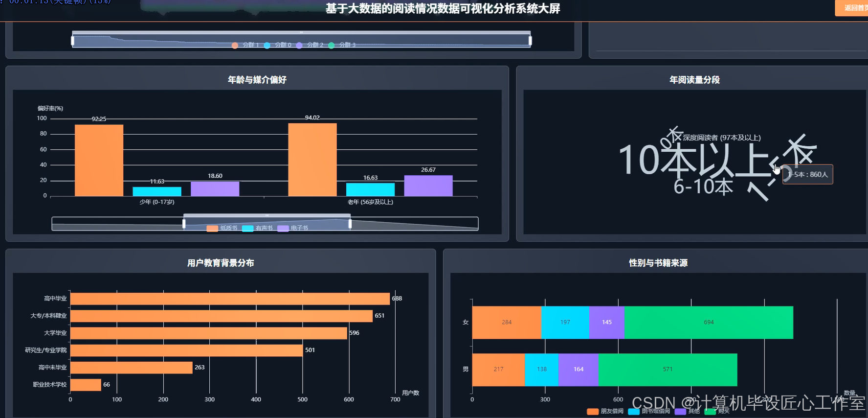Click the left handle of the top zoom slider
The height and width of the screenshot is (418, 868).
73,41
